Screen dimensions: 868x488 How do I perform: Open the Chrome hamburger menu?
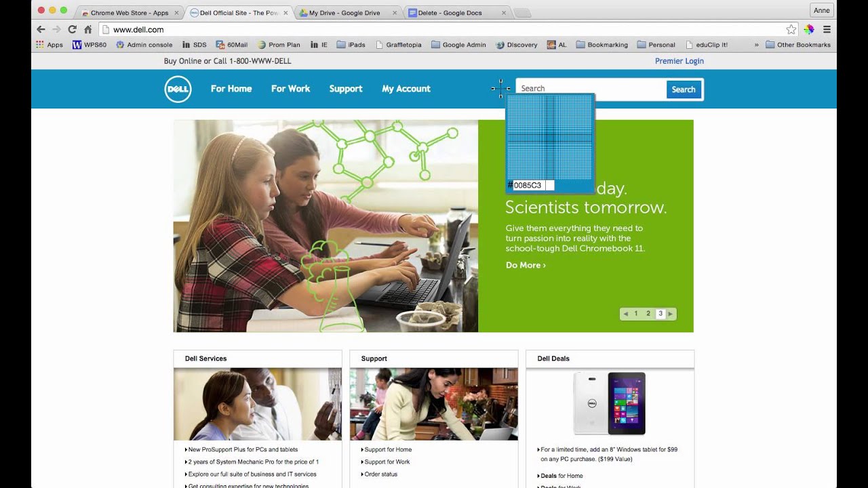827,30
